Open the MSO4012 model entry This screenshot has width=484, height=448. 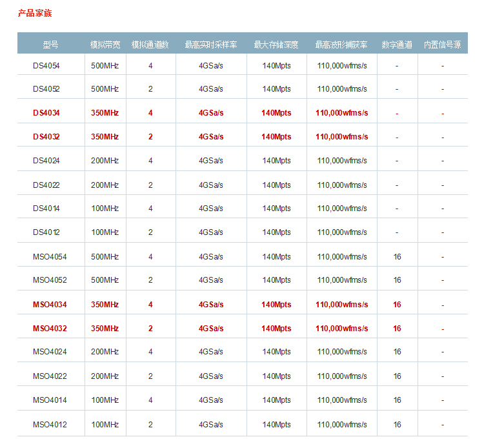pos(50,425)
